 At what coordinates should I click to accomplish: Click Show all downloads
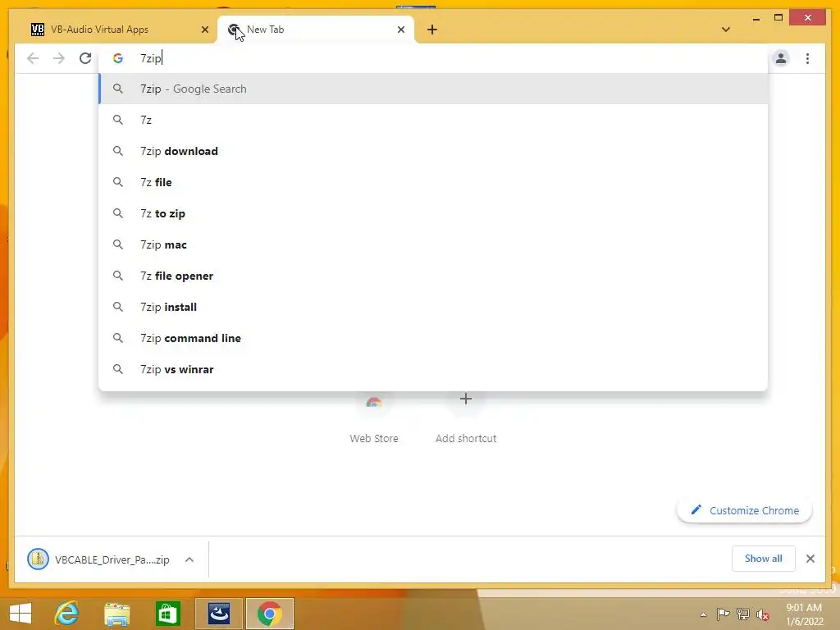[764, 559]
